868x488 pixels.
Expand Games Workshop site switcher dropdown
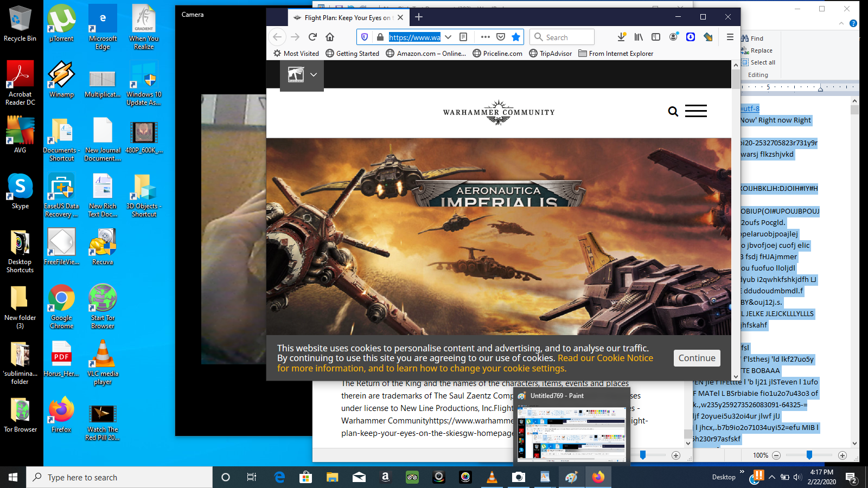[x=313, y=75]
